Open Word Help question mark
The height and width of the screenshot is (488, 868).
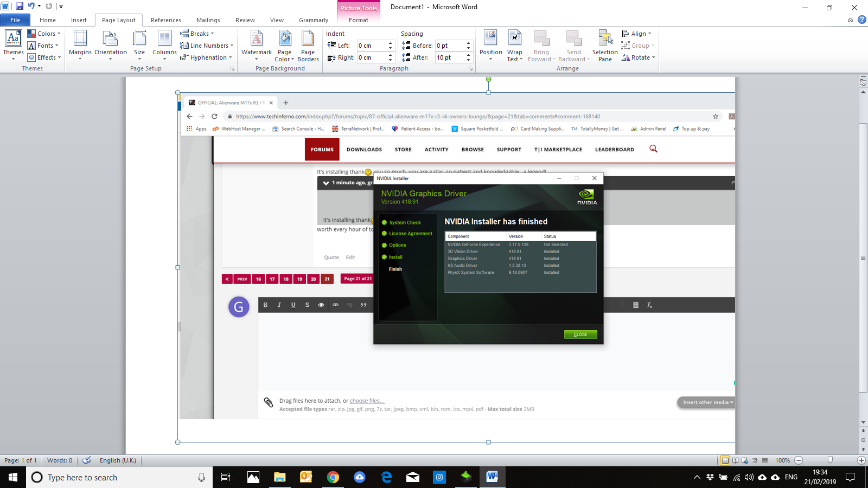pyautogui.click(x=862, y=20)
